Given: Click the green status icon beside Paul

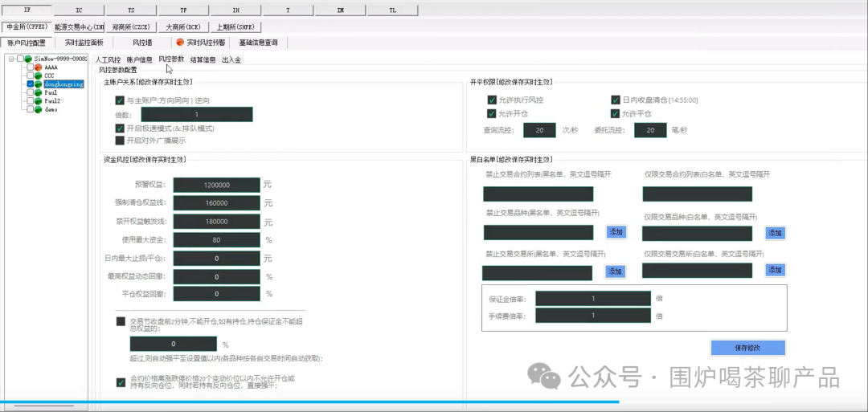Looking at the screenshot, I should pos(39,92).
